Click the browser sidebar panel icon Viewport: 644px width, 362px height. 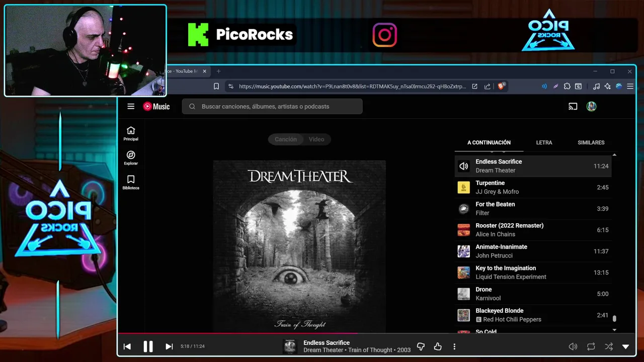[579, 86]
